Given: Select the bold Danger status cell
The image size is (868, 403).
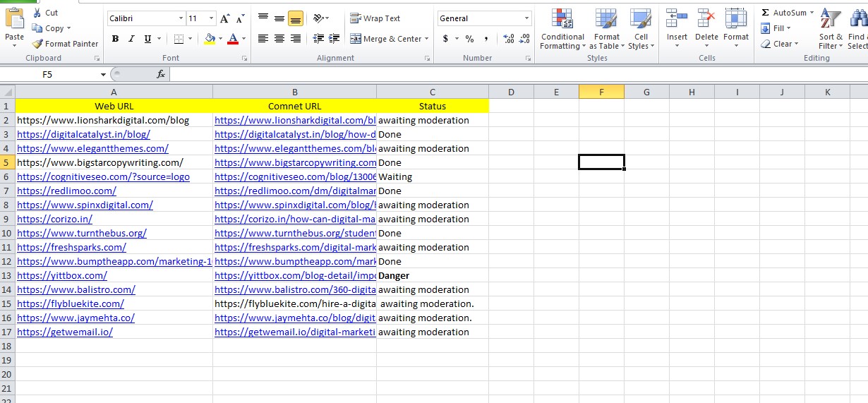Looking at the screenshot, I should pyautogui.click(x=433, y=275).
